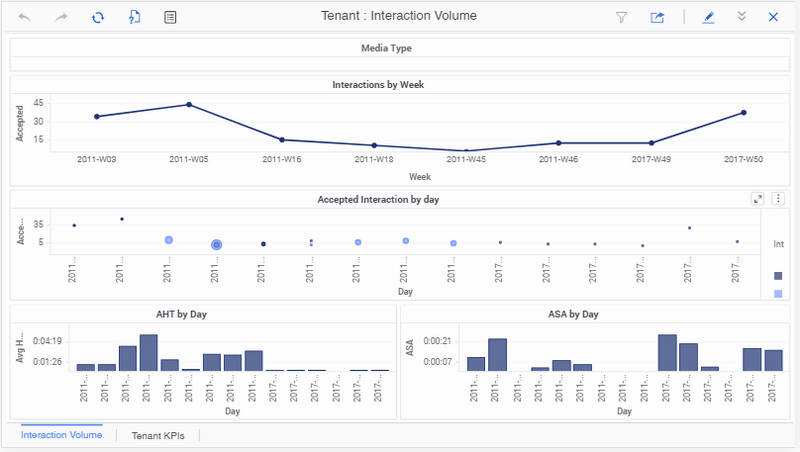Screen dimensions: 800x452
Task: Click the Media Type filter header
Action: pyautogui.click(x=385, y=48)
